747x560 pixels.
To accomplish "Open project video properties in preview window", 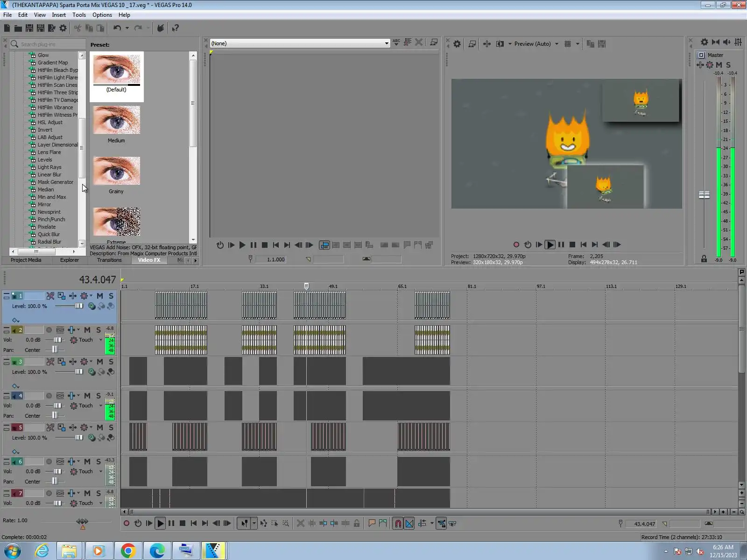I will point(457,44).
